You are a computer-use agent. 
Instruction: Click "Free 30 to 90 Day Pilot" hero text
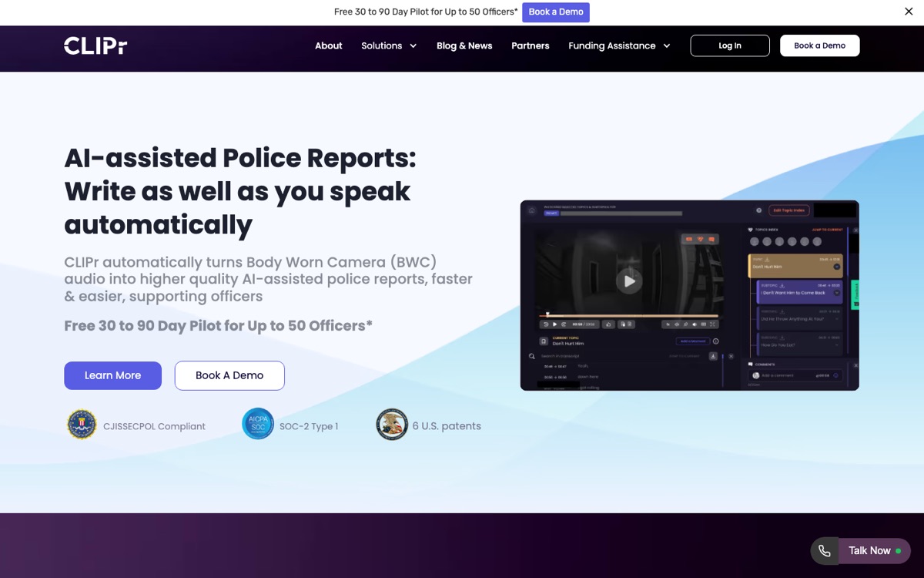[218, 326]
